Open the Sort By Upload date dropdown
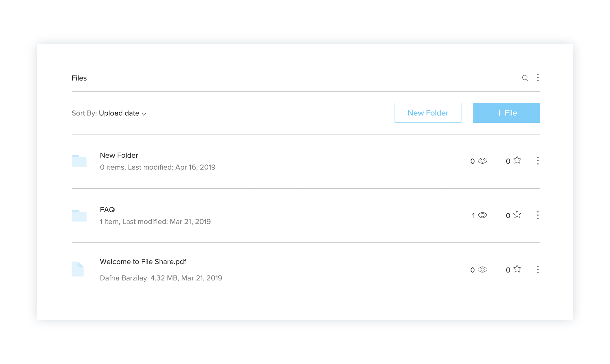610x364 pixels. 123,113
